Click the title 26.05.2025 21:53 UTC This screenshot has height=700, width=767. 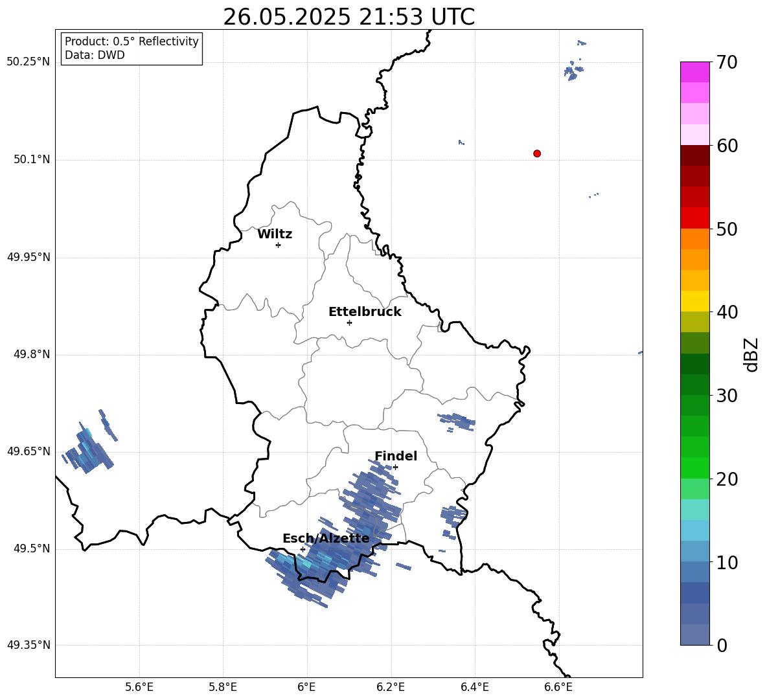pos(349,17)
